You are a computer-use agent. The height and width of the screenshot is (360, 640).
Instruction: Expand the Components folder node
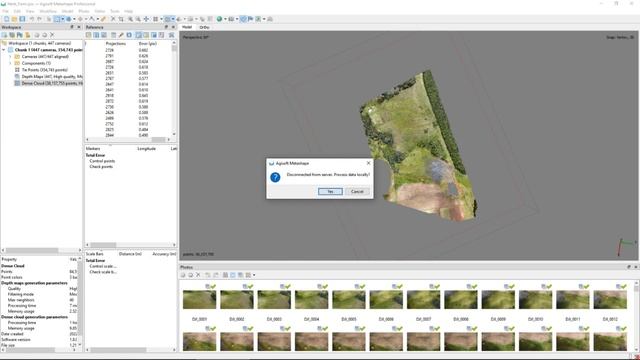(x=10, y=63)
